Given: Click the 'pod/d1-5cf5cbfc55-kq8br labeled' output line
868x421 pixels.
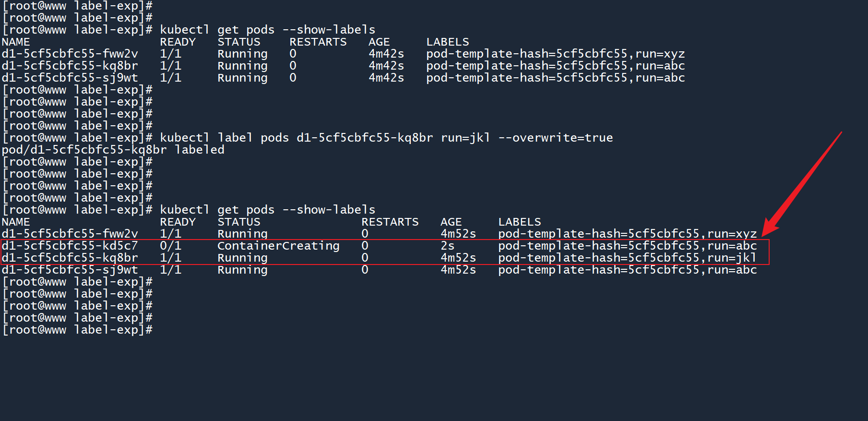Looking at the screenshot, I should point(113,150).
